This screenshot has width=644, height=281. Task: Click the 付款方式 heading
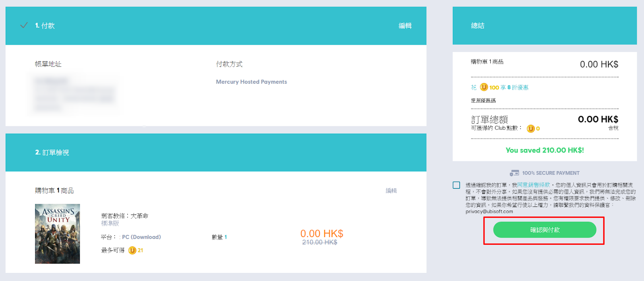point(229,64)
